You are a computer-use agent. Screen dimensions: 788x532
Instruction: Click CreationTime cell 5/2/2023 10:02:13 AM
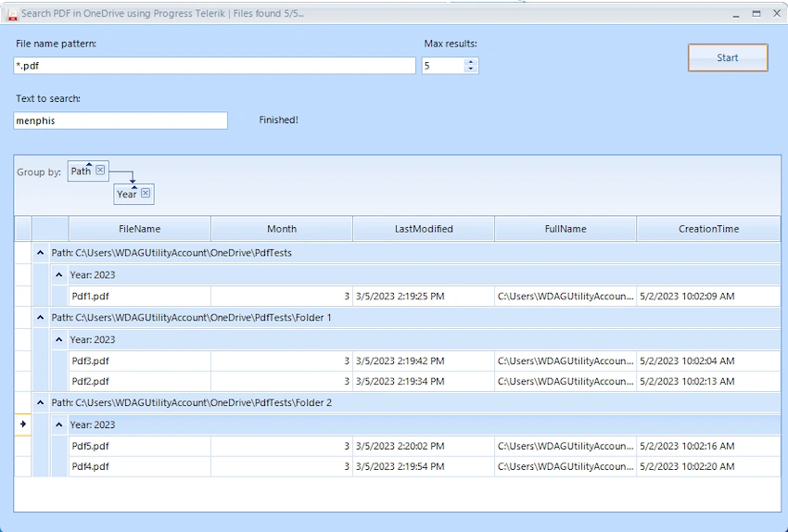708,381
